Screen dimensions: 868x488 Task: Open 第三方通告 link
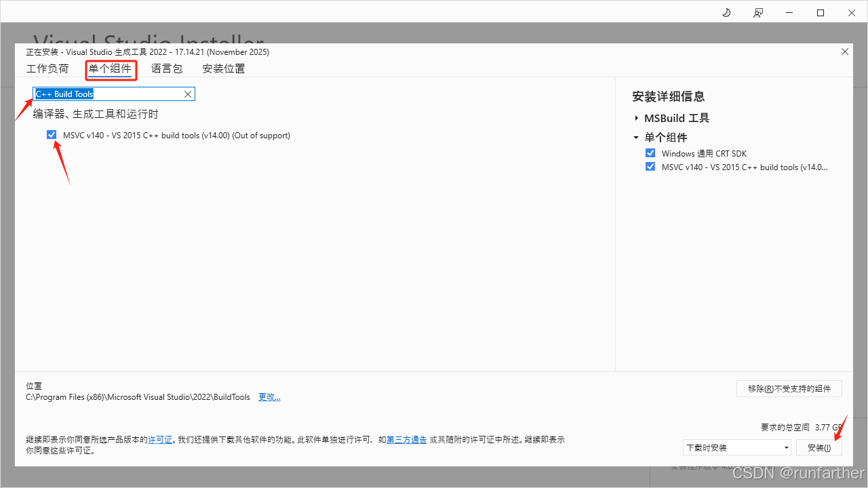coord(407,439)
